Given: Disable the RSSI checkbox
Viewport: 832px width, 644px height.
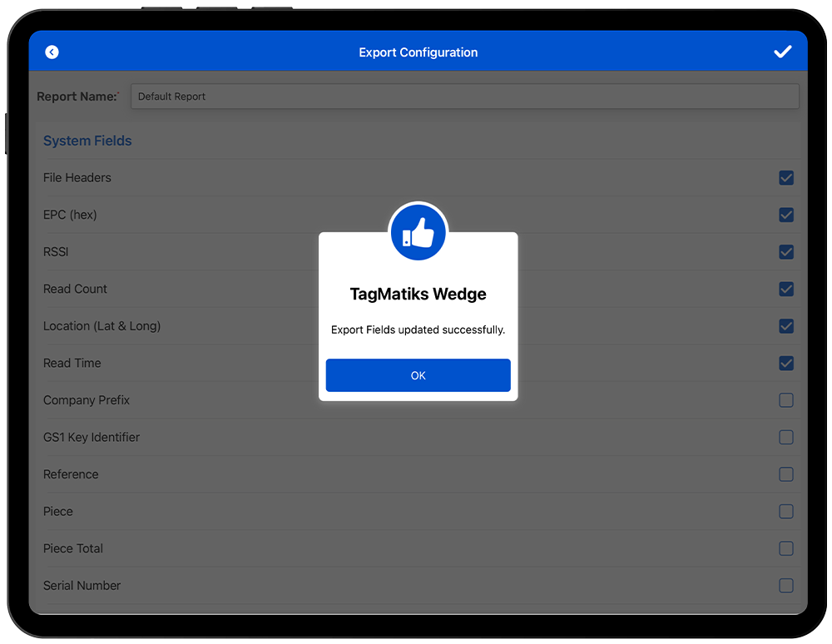Looking at the screenshot, I should click(785, 252).
